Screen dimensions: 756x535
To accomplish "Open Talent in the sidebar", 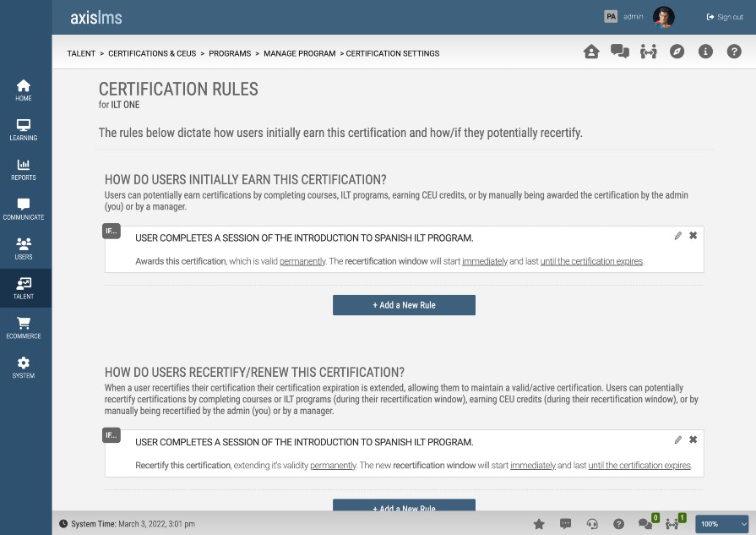I will tap(24, 288).
